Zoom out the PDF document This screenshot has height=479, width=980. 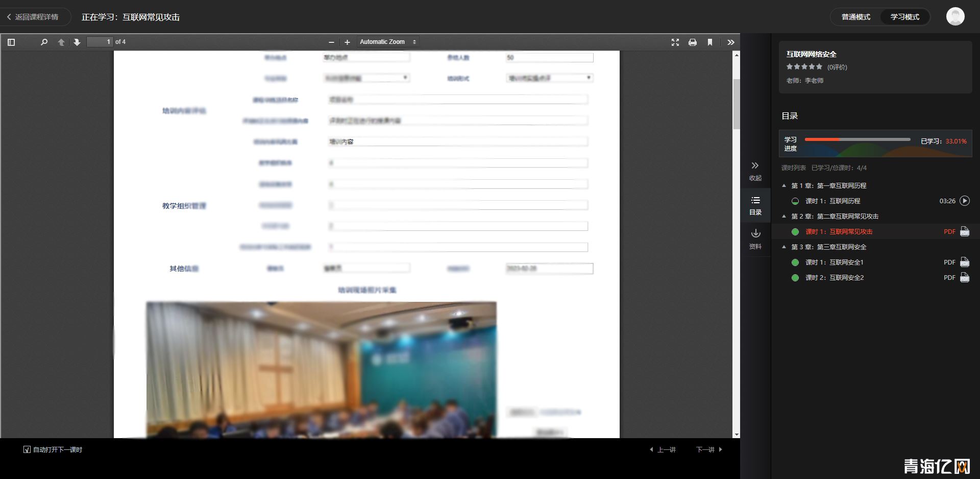[x=331, y=42]
